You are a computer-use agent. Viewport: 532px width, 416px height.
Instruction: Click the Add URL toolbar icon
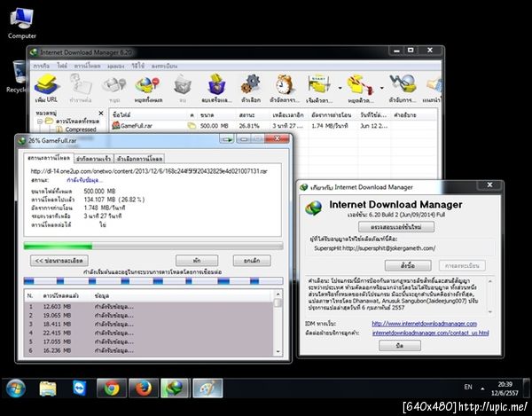[x=46, y=88]
